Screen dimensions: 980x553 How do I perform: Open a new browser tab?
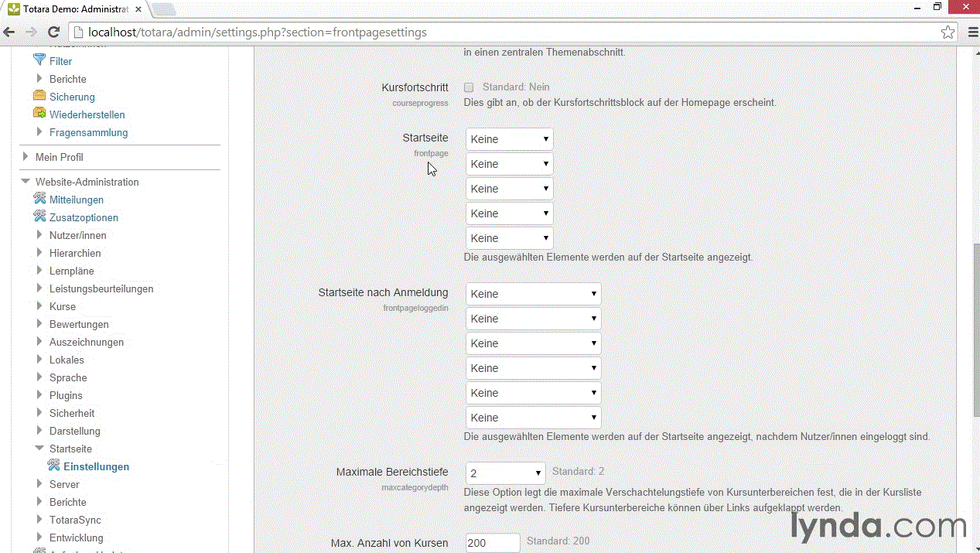[164, 9]
